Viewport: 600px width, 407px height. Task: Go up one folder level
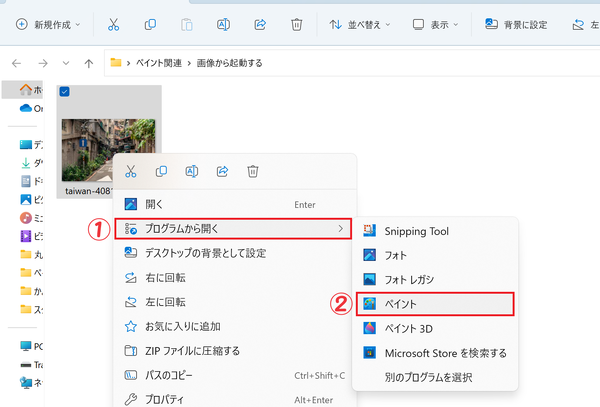click(89, 63)
